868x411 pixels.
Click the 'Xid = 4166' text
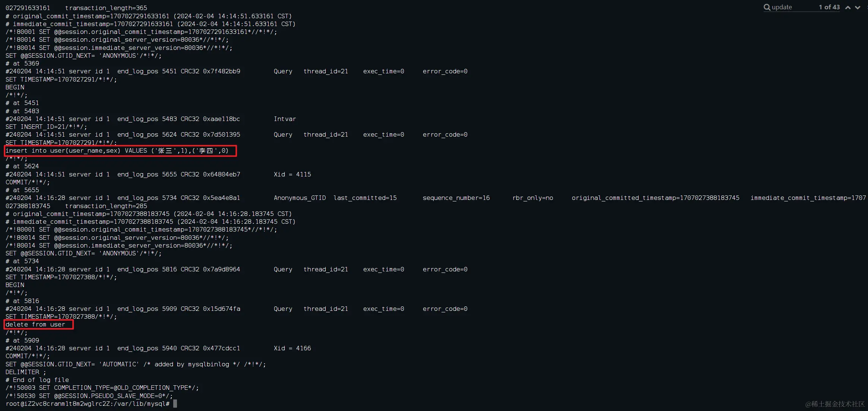pyautogui.click(x=292, y=348)
